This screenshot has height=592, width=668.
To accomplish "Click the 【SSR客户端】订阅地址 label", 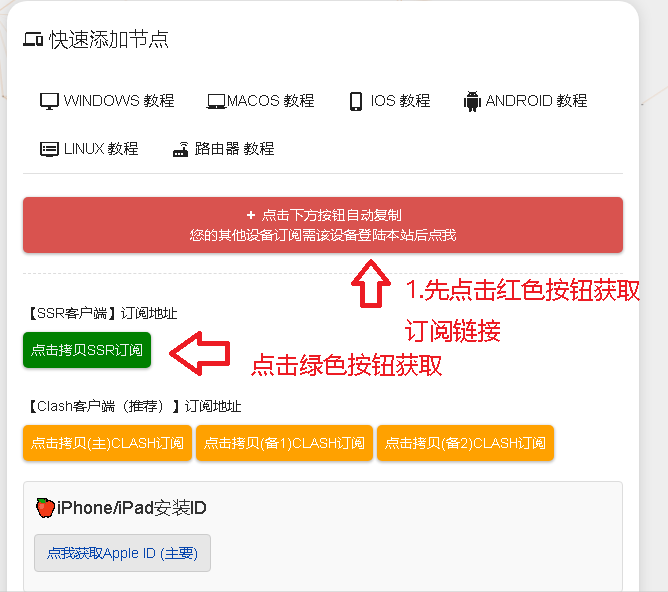I will point(102,313).
